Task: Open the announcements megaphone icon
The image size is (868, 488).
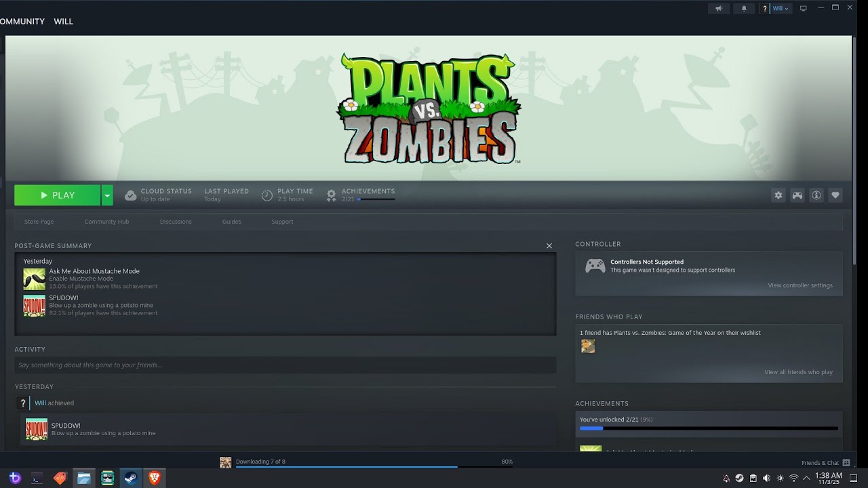Action: (719, 8)
